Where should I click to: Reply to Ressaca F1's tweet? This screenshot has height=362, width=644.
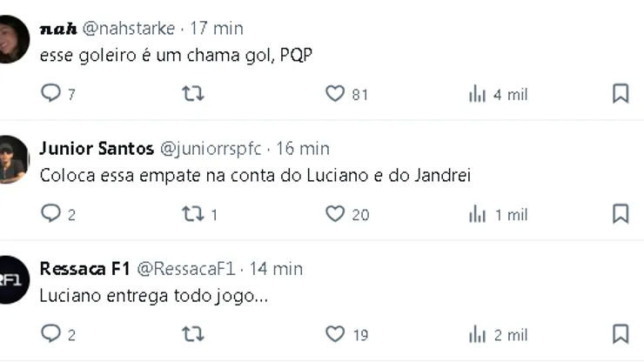click(51, 334)
